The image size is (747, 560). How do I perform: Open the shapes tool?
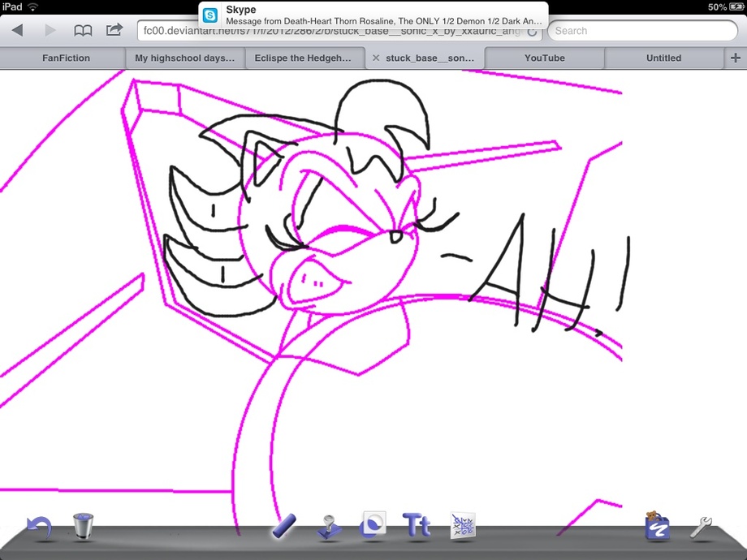tap(373, 526)
